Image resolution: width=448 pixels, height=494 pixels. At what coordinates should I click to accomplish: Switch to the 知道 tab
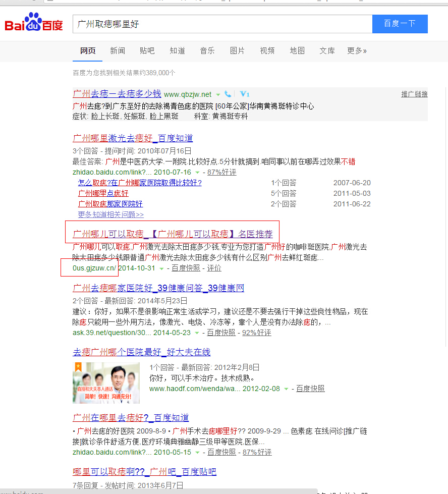point(178,51)
